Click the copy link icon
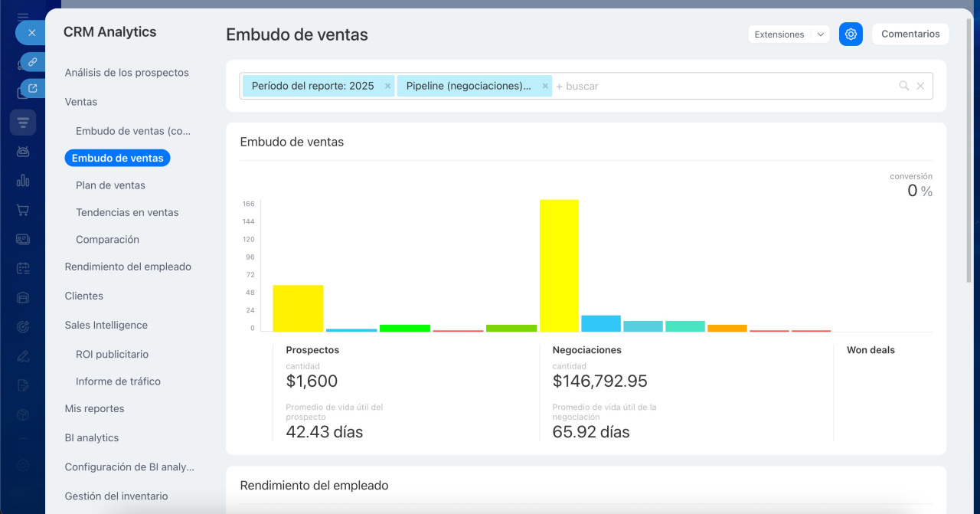This screenshot has width=980, height=514. click(x=32, y=62)
